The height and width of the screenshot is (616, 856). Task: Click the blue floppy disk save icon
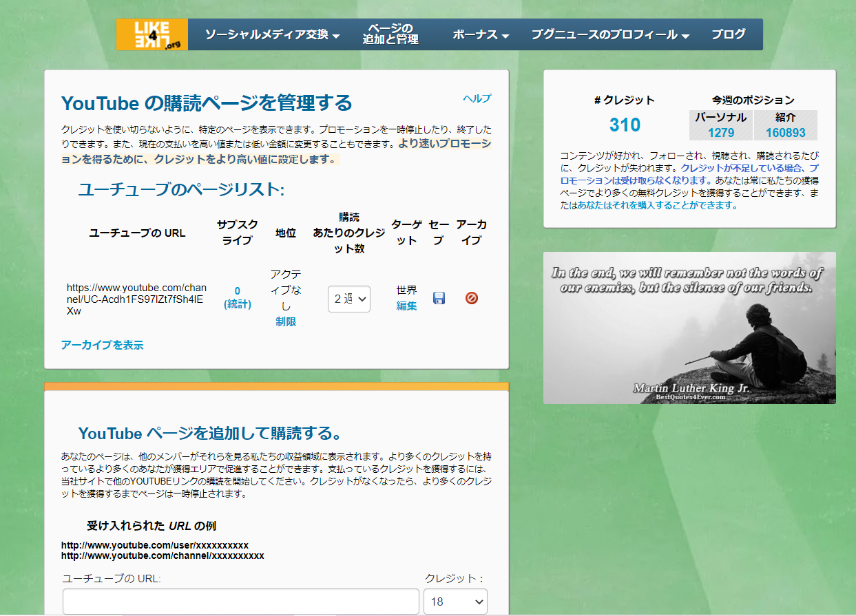pos(439,298)
